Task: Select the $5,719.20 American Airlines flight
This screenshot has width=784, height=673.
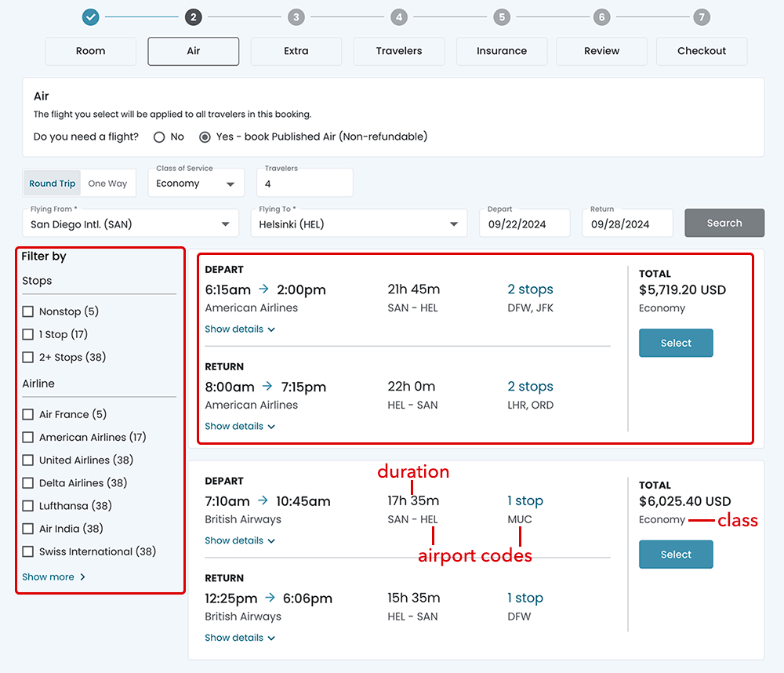Action: pos(676,343)
